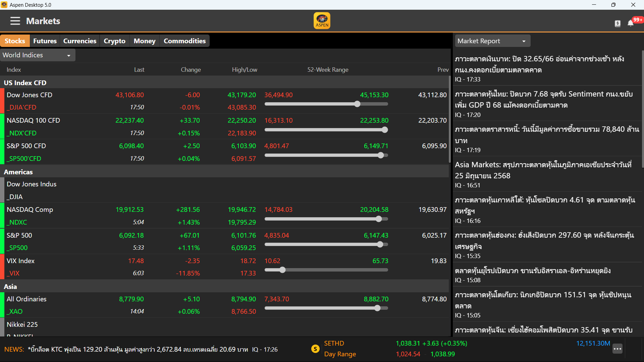Click the Change column header
This screenshot has width=644, height=362.
tap(191, 70)
